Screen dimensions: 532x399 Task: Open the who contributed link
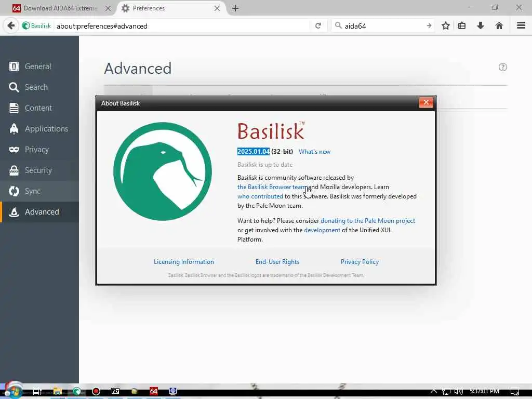pyautogui.click(x=260, y=196)
